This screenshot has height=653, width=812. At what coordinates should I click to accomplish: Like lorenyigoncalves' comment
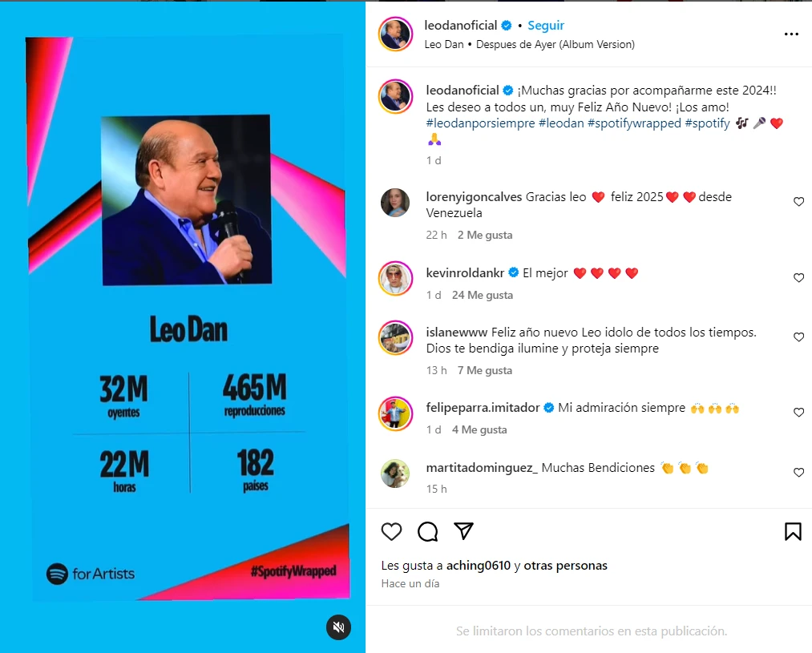(798, 202)
